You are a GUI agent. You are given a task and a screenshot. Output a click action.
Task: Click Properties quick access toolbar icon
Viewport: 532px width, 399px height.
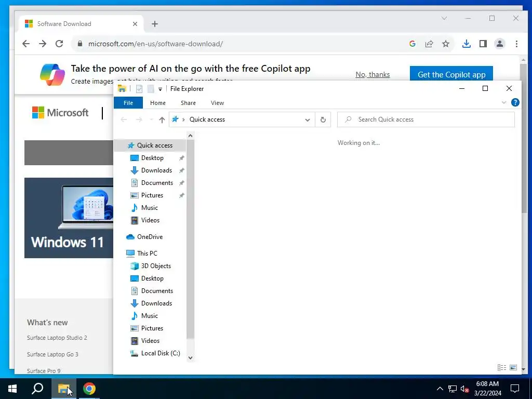point(139,89)
